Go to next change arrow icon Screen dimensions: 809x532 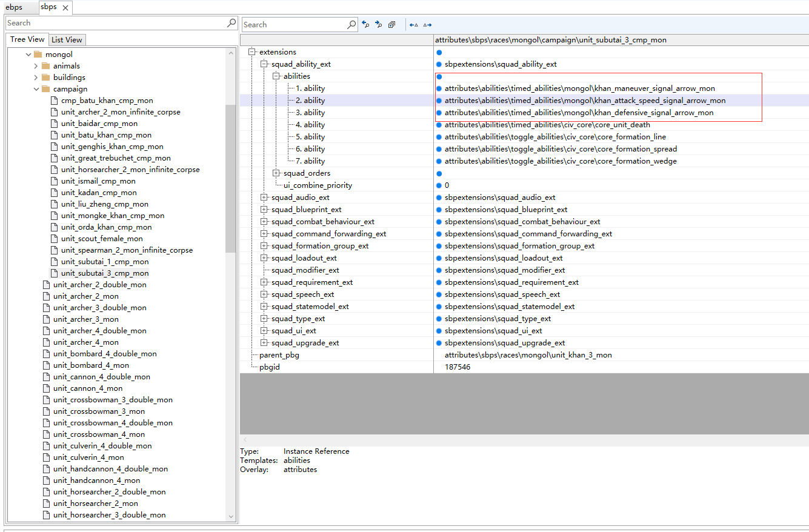coord(427,25)
